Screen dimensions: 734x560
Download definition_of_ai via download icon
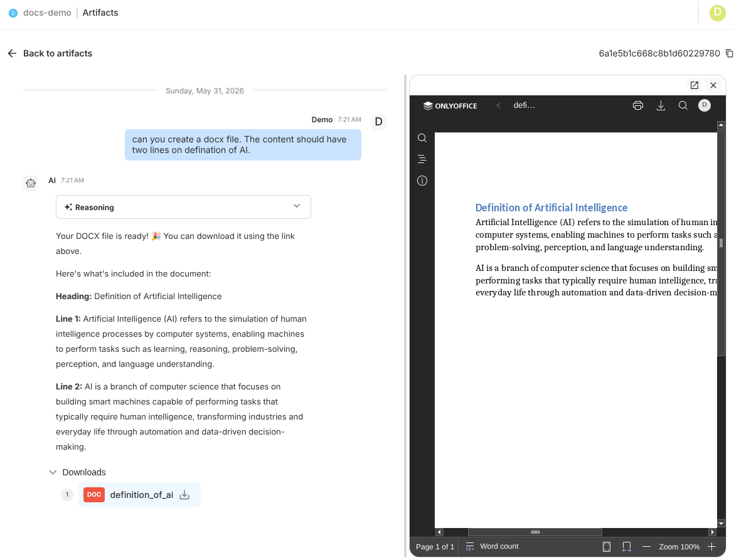(x=184, y=495)
